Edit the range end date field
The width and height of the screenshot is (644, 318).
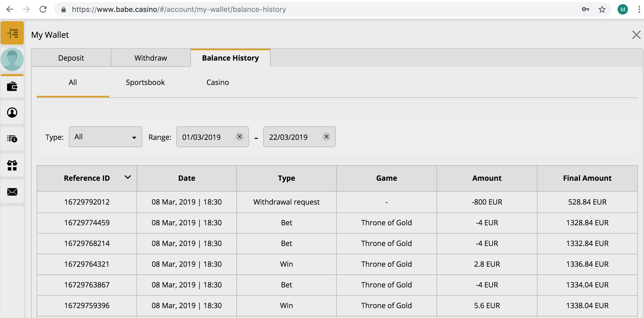point(299,137)
